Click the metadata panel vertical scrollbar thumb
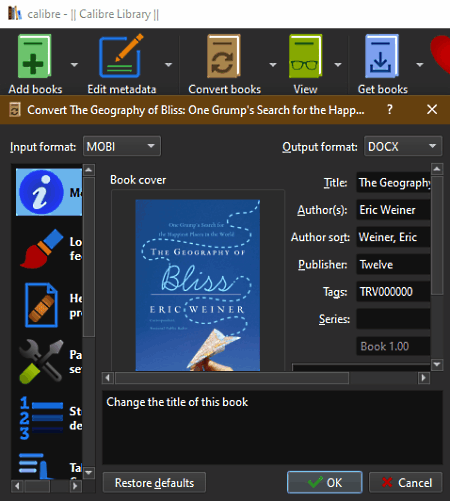450x501 pixels. click(437, 235)
